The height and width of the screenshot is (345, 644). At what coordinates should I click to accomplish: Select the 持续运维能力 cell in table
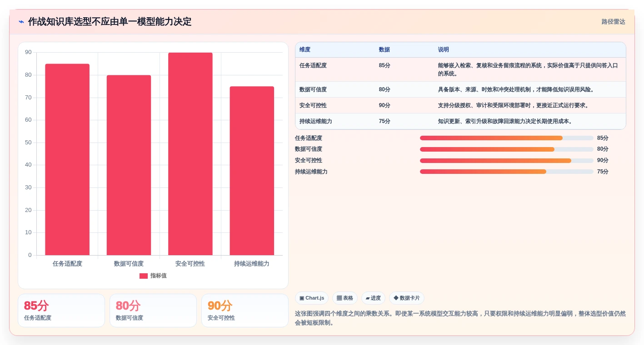[316, 121]
